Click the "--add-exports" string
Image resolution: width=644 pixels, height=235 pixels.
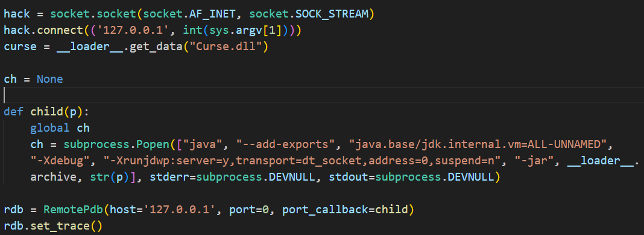click(x=286, y=144)
